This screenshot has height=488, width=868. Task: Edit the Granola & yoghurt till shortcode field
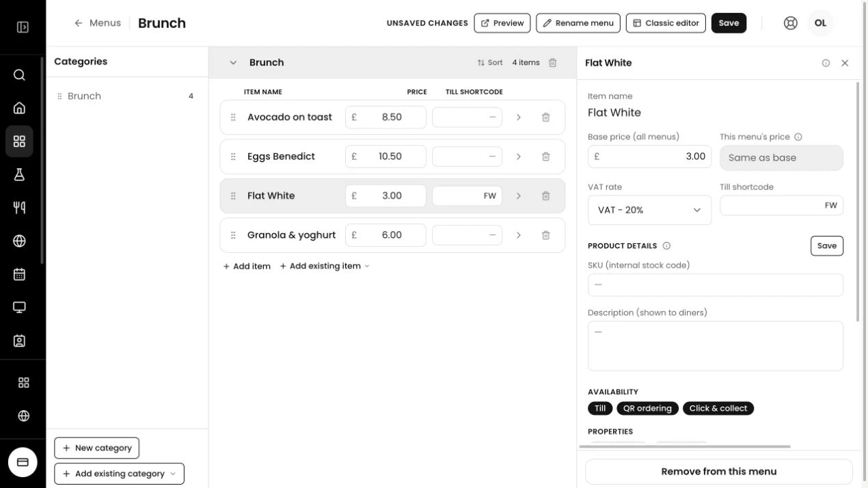467,235
